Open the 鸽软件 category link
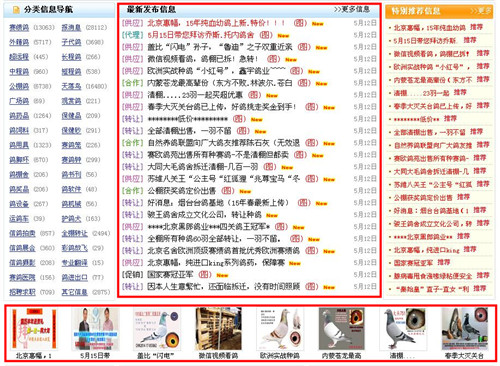The height and width of the screenshot is (366, 500). coord(71,189)
